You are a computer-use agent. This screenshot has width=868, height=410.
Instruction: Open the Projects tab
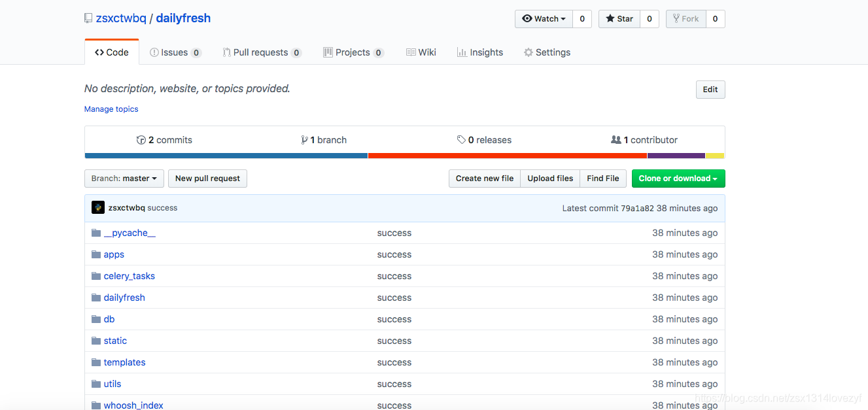pyautogui.click(x=353, y=52)
